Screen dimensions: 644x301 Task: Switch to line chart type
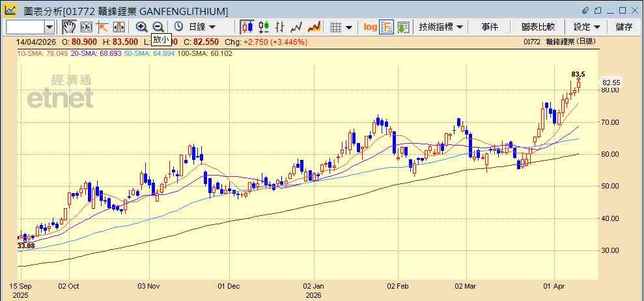[296, 27]
